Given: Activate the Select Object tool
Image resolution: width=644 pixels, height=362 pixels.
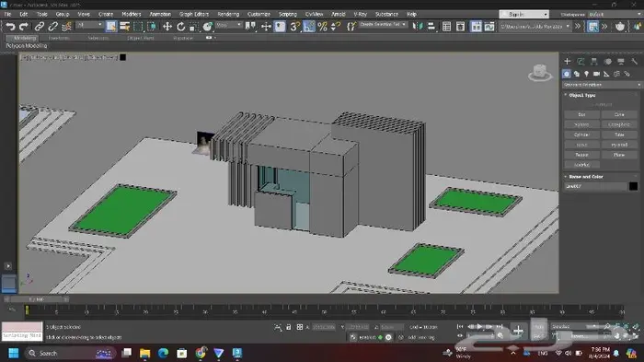Looking at the screenshot, I should pos(111,27).
